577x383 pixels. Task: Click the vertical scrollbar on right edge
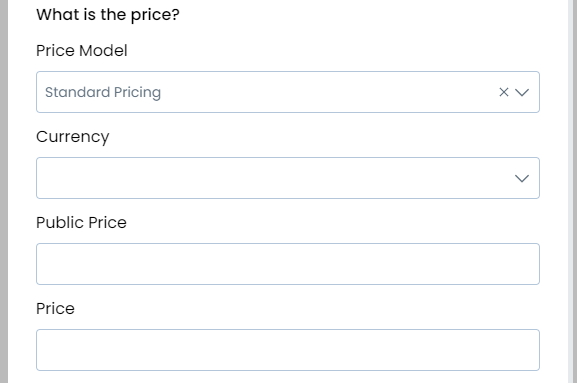[573, 191]
